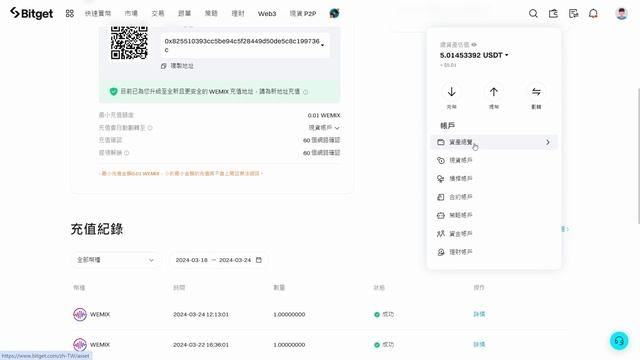Click the '1.00000000' amount in 2024-03-22 row
The image size is (640, 360).
(x=289, y=344)
